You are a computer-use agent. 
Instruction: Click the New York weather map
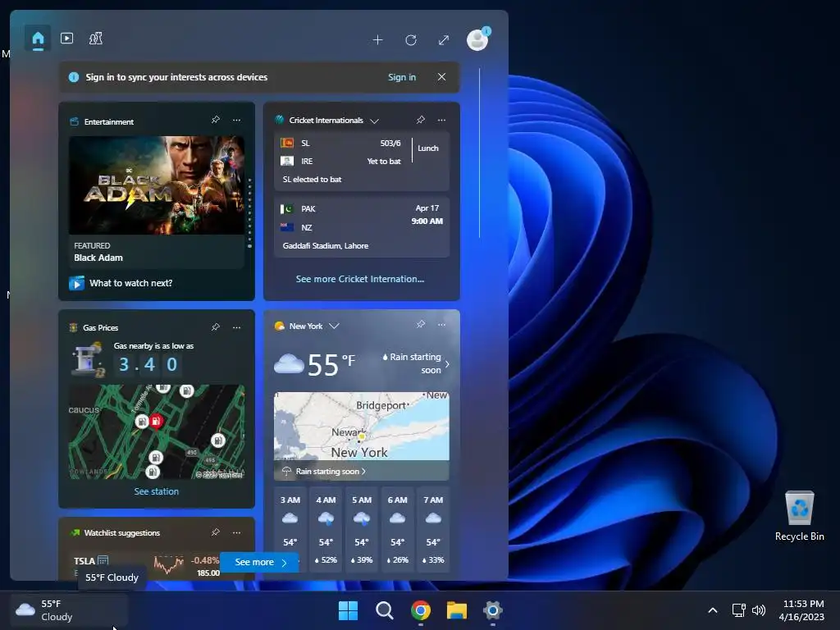(362, 427)
